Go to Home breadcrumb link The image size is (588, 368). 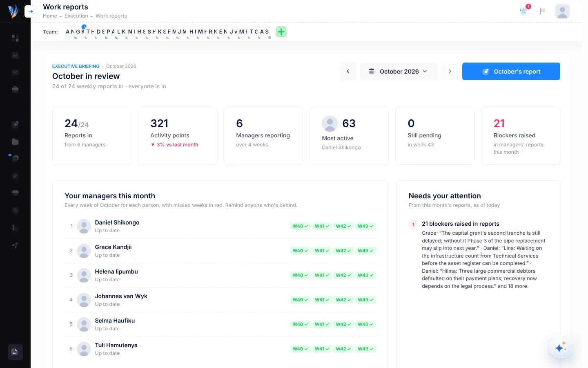pos(50,16)
